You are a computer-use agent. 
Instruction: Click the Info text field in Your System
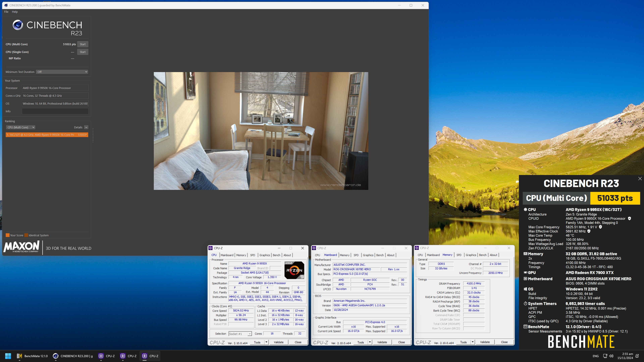pyautogui.click(x=55, y=111)
